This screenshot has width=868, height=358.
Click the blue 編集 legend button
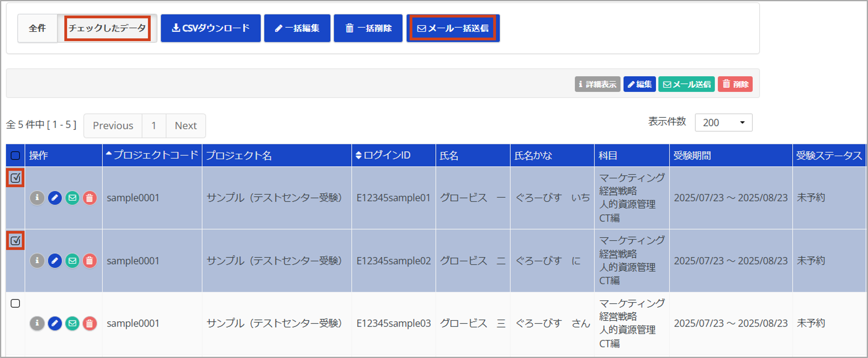pyautogui.click(x=639, y=84)
